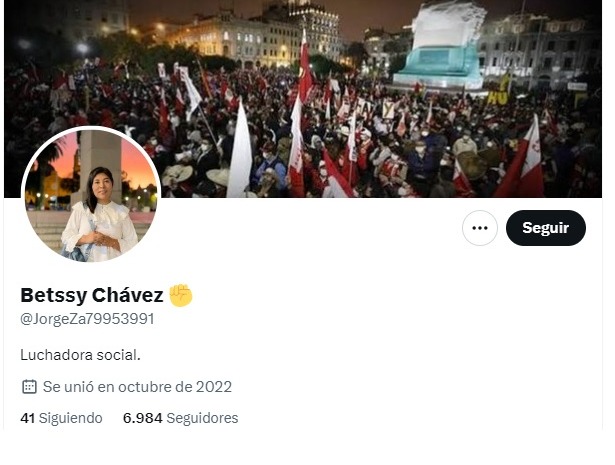Click the Se unió en octubre de 2022 text
615x465 pixels.
coord(137,387)
